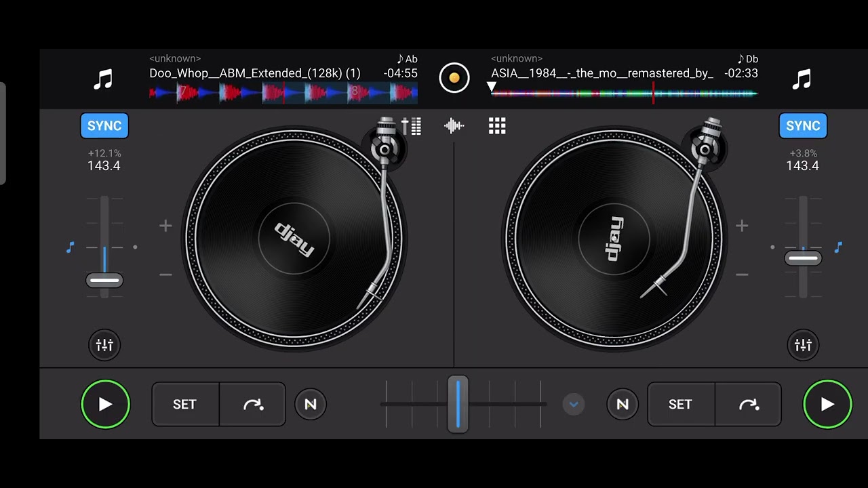868x488 pixels.
Task: Toggle SYNC on the left deck
Action: [x=104, y=126]
